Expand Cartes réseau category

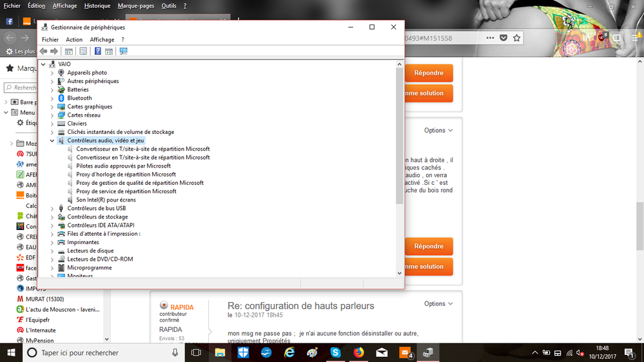pyautogui.click(x=52, y=115)
